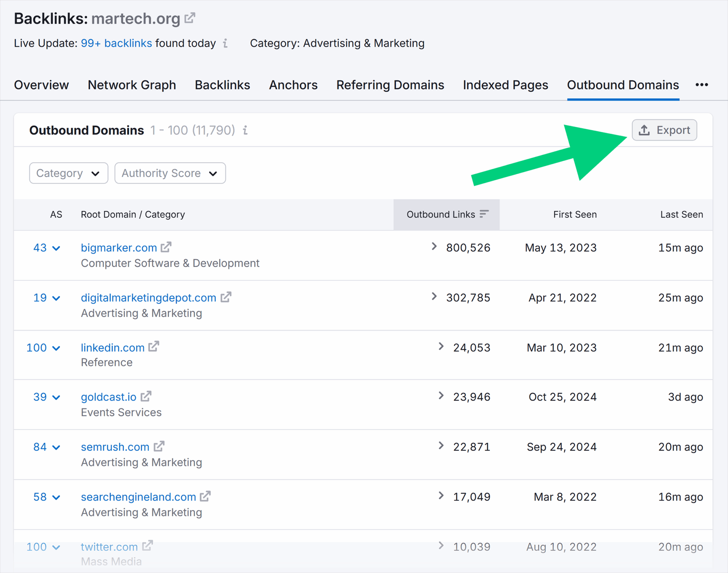The width and height of the screenshot is (728, 573).
Task: Open the three-dot more tabs menu
Action: click(x=702, y=85)
